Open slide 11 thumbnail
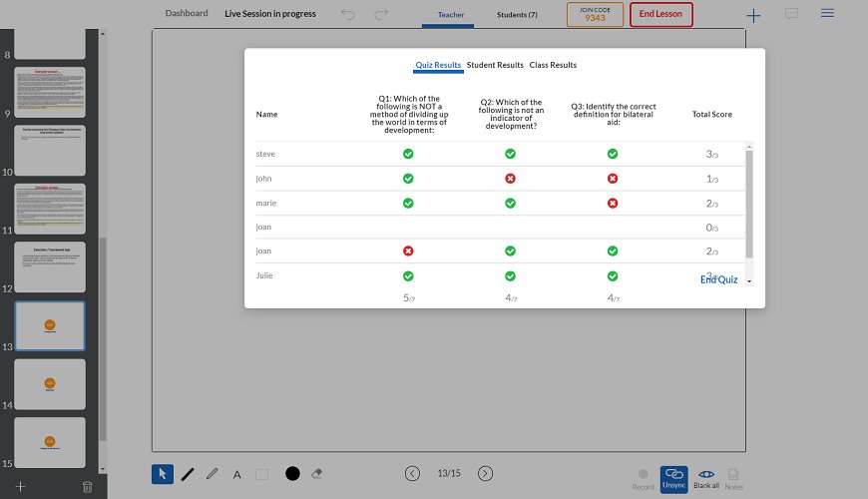Screen dimensions: 868x499 coord(50,209)
